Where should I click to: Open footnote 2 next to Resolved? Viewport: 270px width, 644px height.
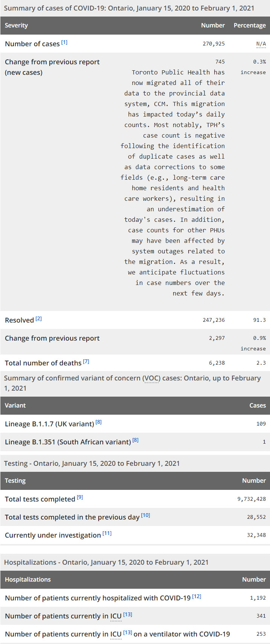(x=39, y=319)
